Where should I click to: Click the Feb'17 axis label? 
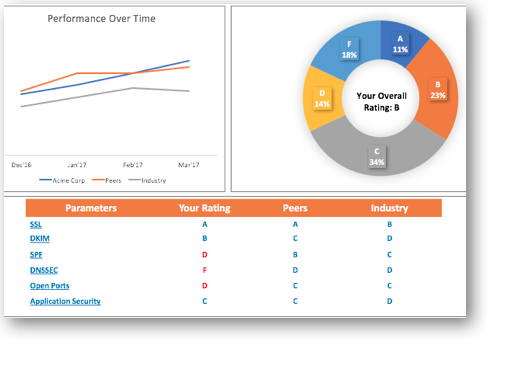(133, 165)
